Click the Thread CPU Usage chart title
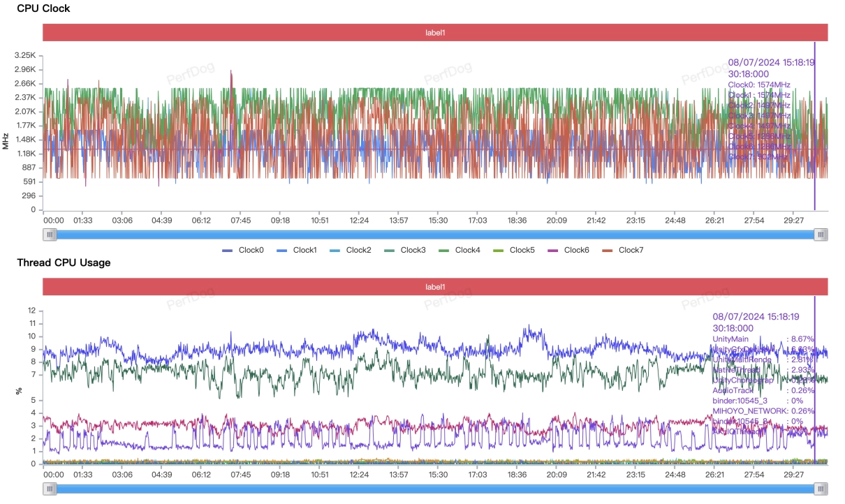This screenshot has height=504, width=845. [64, 262]
